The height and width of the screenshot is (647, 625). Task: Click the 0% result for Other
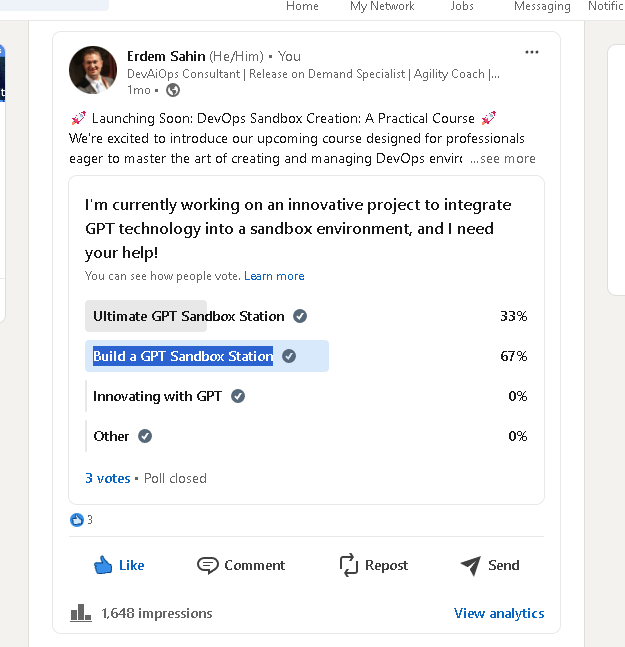[x=518, y=436]
